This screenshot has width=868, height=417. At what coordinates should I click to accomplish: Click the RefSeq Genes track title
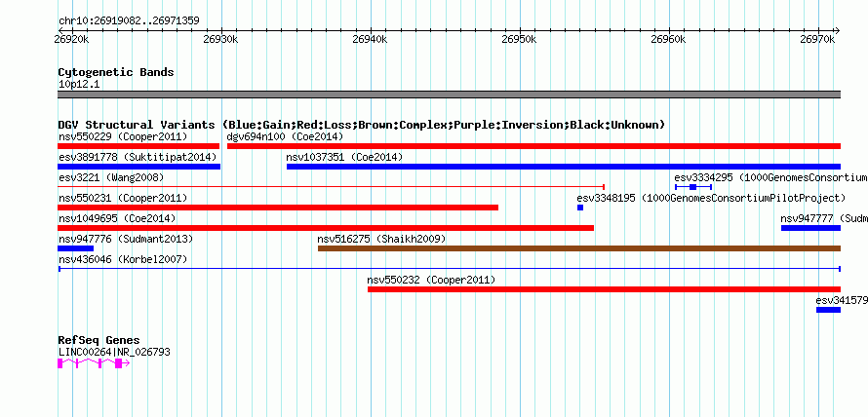coord(99,340)
